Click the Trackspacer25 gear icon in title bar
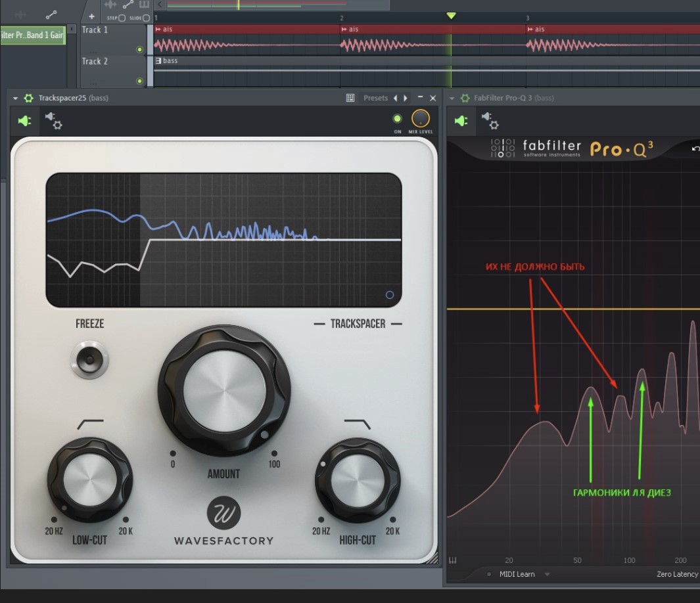The height and width of the screenshot is (603, 700). [28, 98]
